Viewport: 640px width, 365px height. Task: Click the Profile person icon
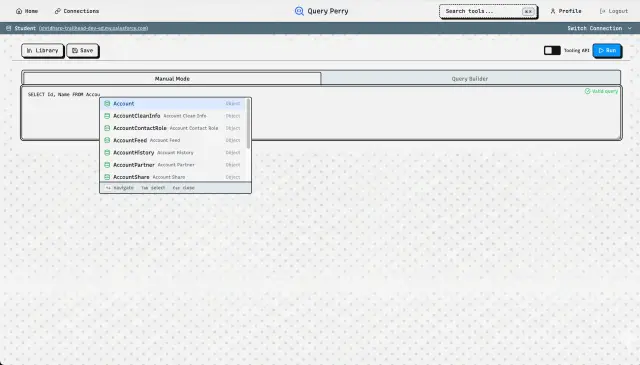click(x=553, y=11)
